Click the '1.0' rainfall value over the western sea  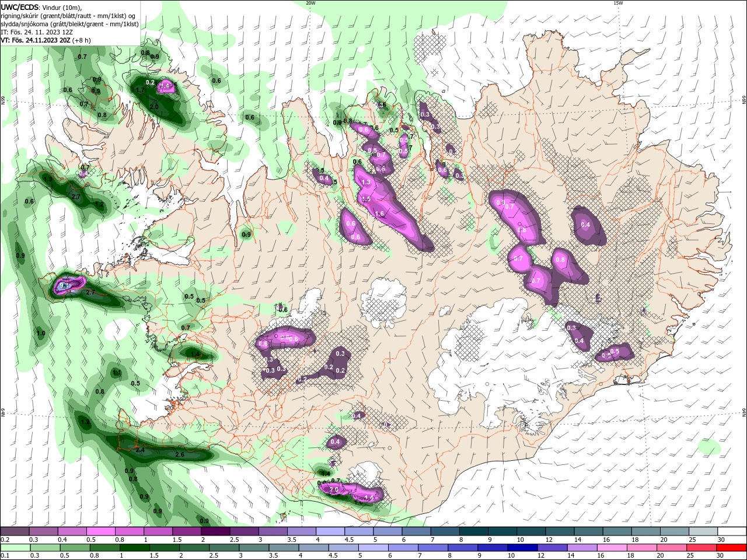pyautogui.click(x=41, y=333)
